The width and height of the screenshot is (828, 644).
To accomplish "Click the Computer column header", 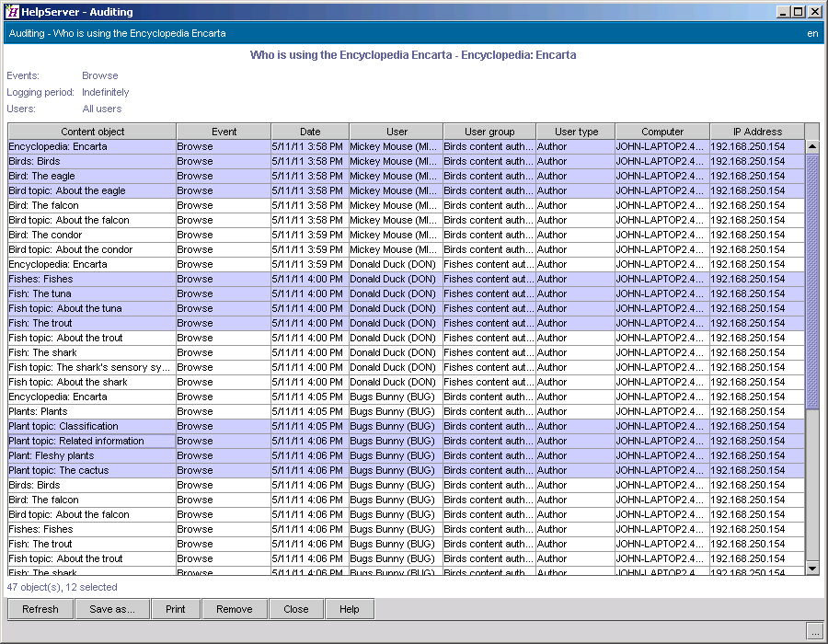I will 662,132.
